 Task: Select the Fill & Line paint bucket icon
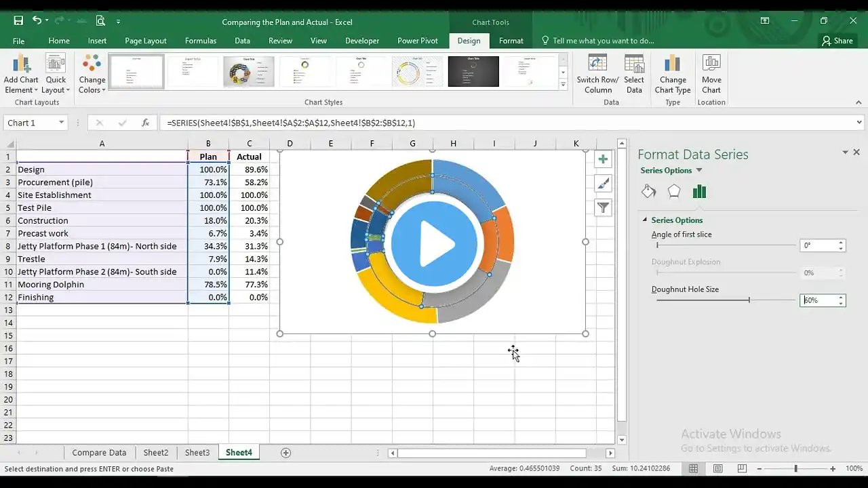pos(648,192)
